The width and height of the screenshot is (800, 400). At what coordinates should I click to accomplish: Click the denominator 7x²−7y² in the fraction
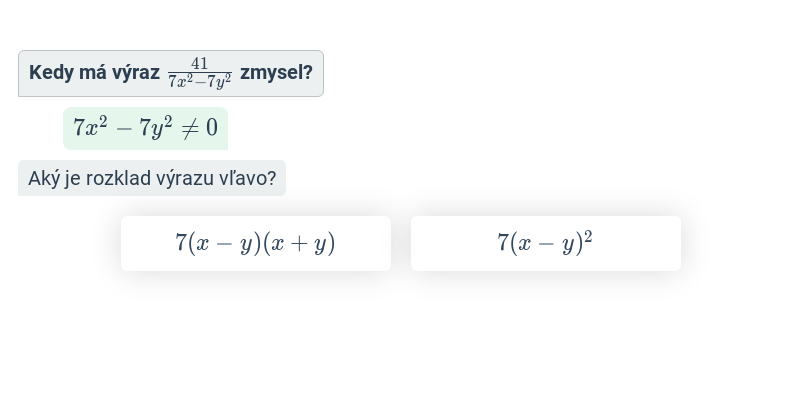tap(199, 82)
